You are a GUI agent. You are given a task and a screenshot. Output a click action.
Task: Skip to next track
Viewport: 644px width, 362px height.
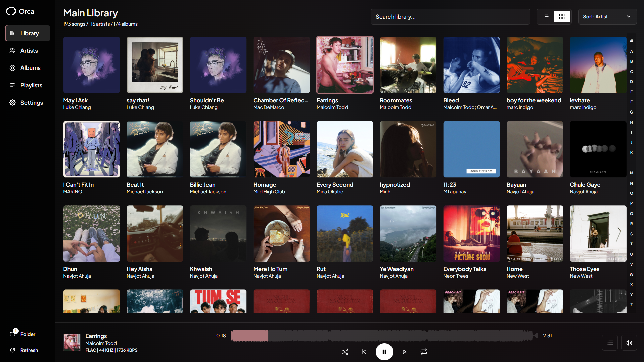(405, 352)
